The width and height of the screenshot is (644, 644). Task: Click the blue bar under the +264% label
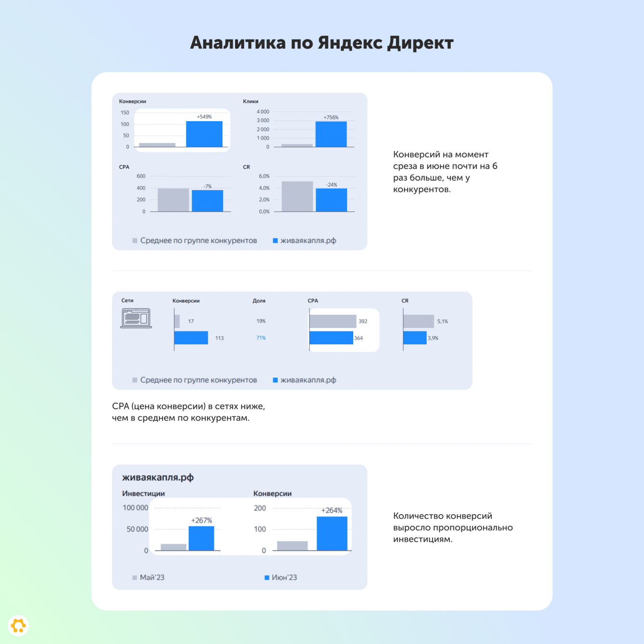(332, 533)
